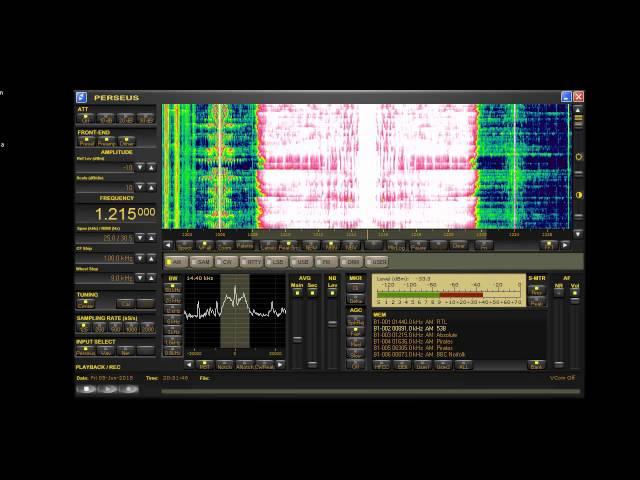Click the MKR Delta button
This screenshot has height=480, width=640.
coord(356,300)
